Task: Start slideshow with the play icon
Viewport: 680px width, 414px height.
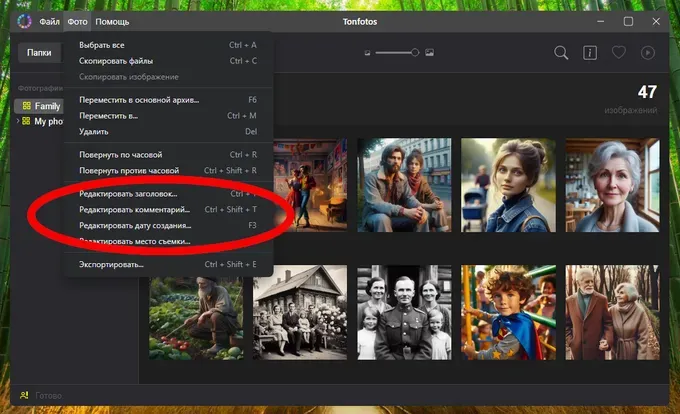Action: pos(647,53)
